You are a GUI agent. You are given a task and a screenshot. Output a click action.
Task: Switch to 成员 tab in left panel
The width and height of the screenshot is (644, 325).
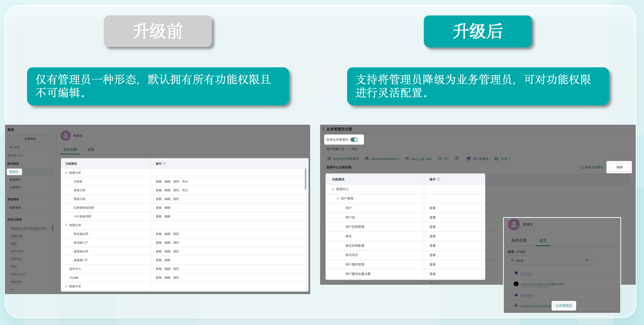(91, 150)
